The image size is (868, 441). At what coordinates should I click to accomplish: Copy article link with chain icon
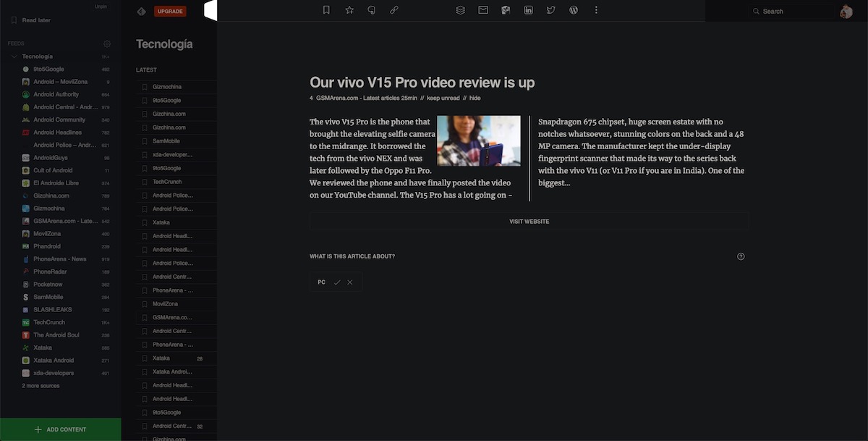pyautogui.click(x=394, y=10)
